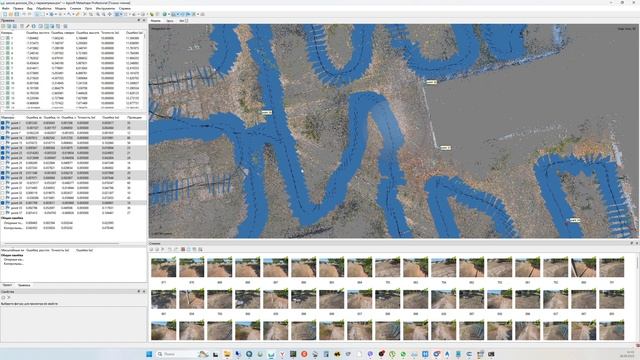Open the Файл menu
This screenshot has width=640, height=360.
pos(6,8)
